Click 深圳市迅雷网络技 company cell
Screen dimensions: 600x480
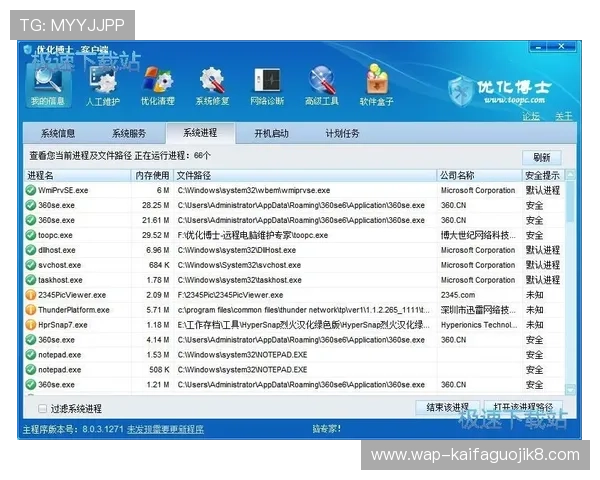(x=478, y=310)
